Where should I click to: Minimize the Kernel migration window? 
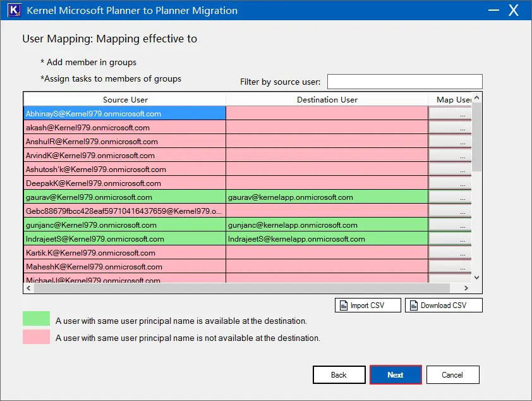[x=493, y=10]
